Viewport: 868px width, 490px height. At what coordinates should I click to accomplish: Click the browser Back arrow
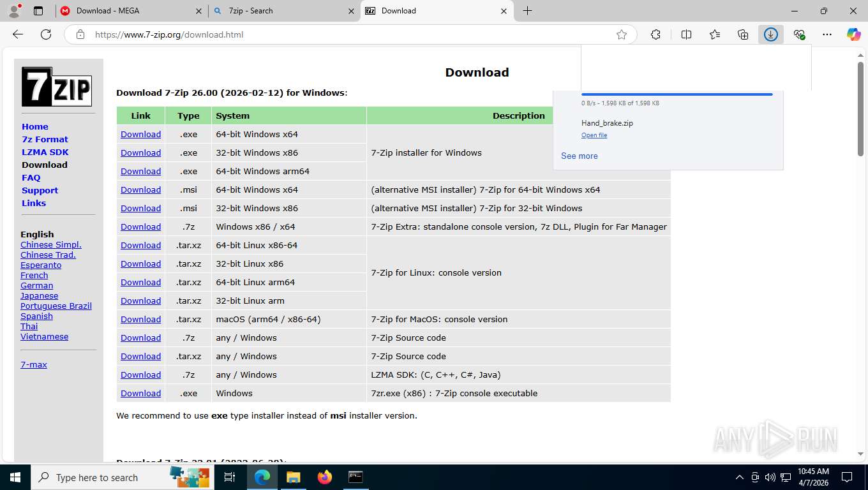point(18,34)
